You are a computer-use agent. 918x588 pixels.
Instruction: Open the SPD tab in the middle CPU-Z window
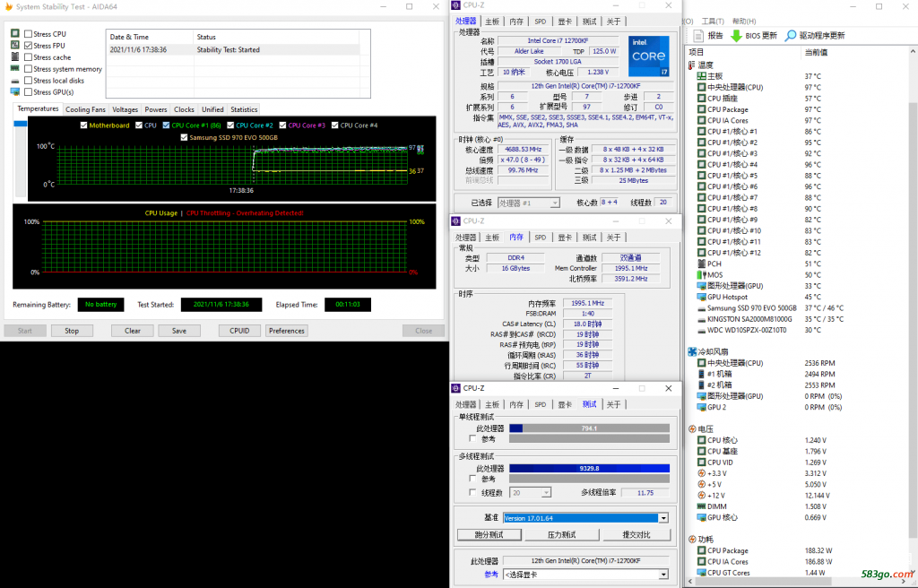[541, 238]
